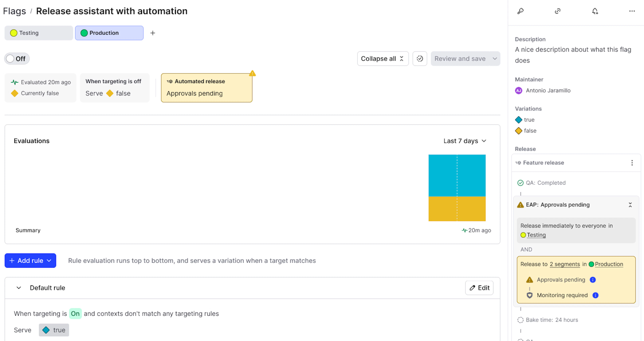Click the bell notification icon
This screenshot has width=644, height=341.
click(595, 11)
